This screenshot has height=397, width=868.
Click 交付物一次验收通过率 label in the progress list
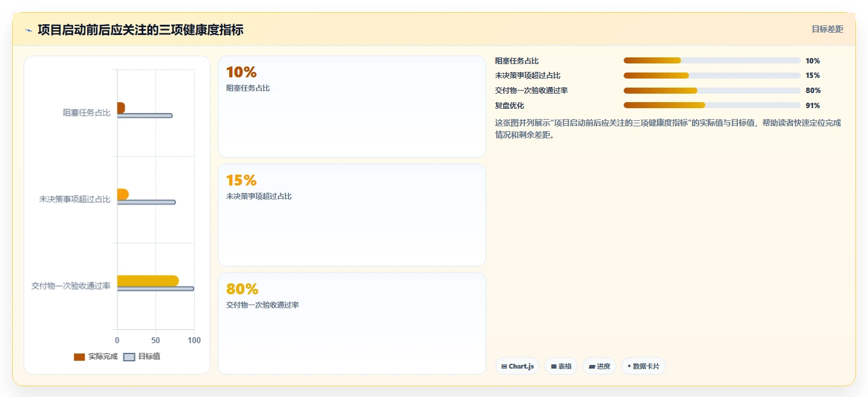click(532, 91)
